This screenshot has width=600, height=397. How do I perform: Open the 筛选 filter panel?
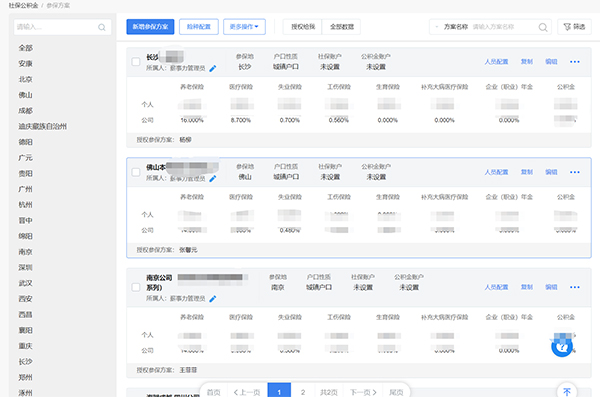coord(574,27)
